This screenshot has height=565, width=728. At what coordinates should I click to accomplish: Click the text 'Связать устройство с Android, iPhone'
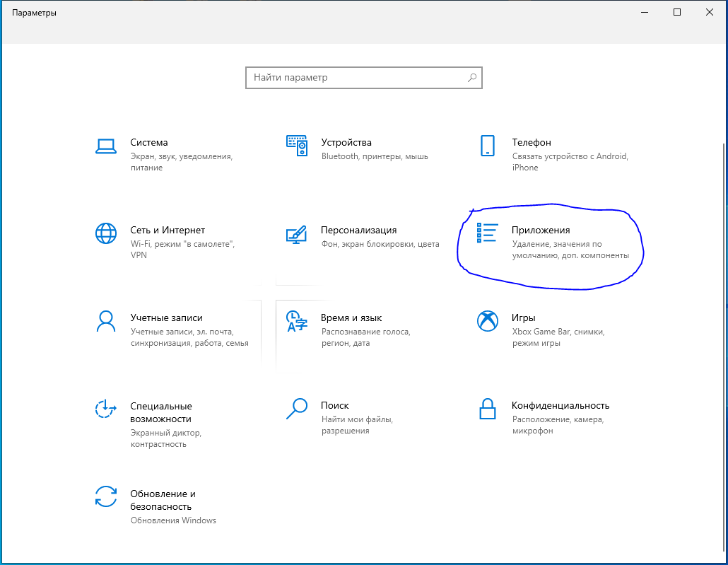point(570,162)
